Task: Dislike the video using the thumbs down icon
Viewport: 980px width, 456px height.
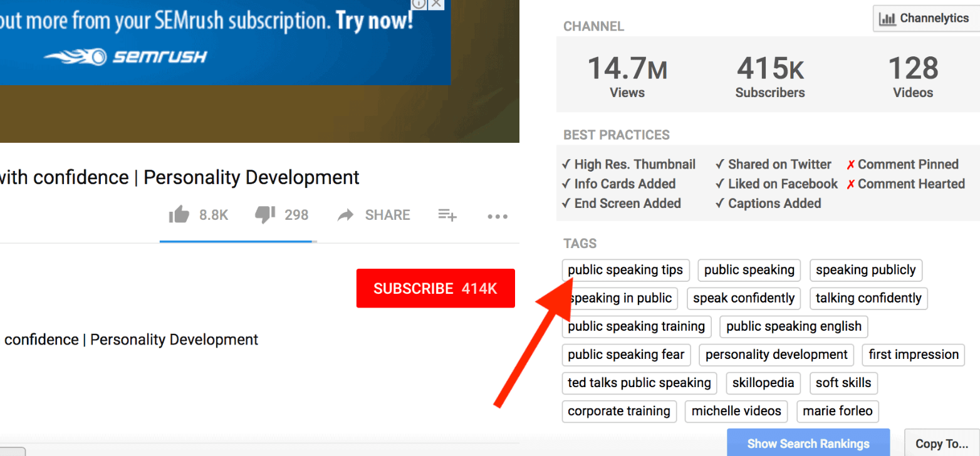Action: pyautogui.click(x=265, y=215)
